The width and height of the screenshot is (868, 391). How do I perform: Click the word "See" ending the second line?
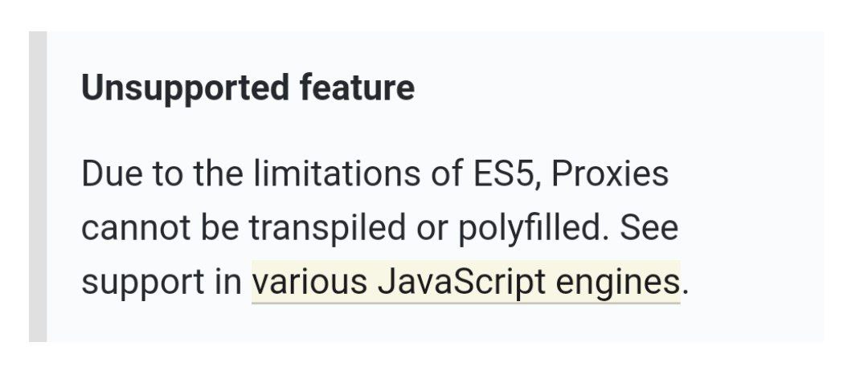pos(649,228)
